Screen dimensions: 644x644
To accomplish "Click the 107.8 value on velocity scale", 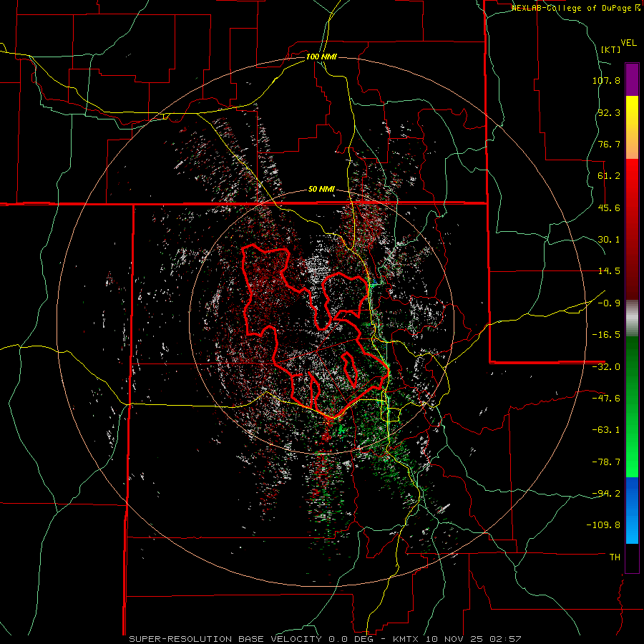I will 606,80.
